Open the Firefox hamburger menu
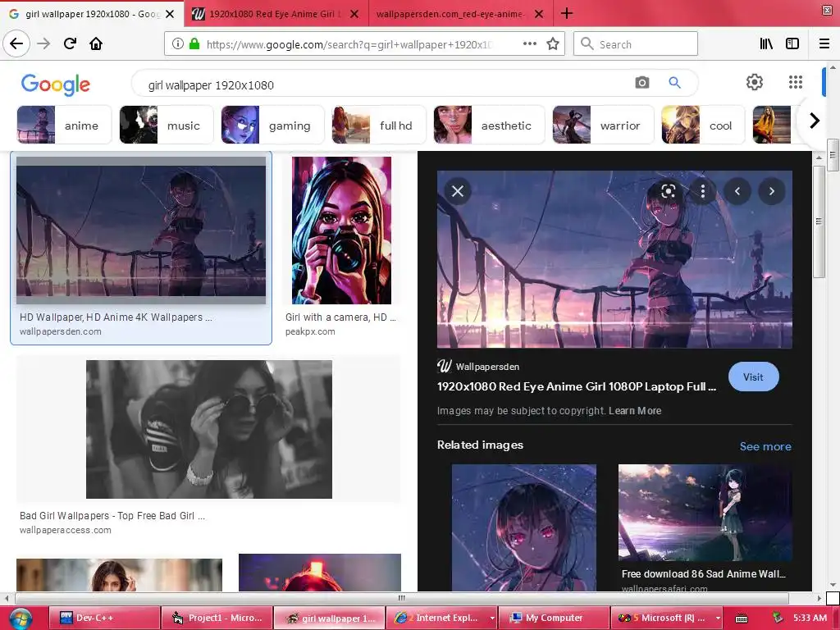The width and height of the screenshot is (840, 630). coord(824,44)
